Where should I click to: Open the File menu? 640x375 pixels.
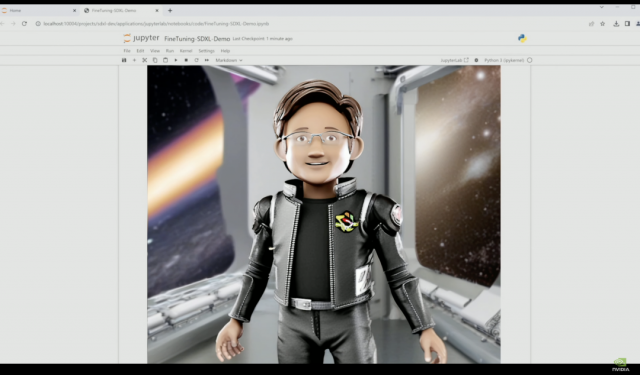(x=127, y=51)
